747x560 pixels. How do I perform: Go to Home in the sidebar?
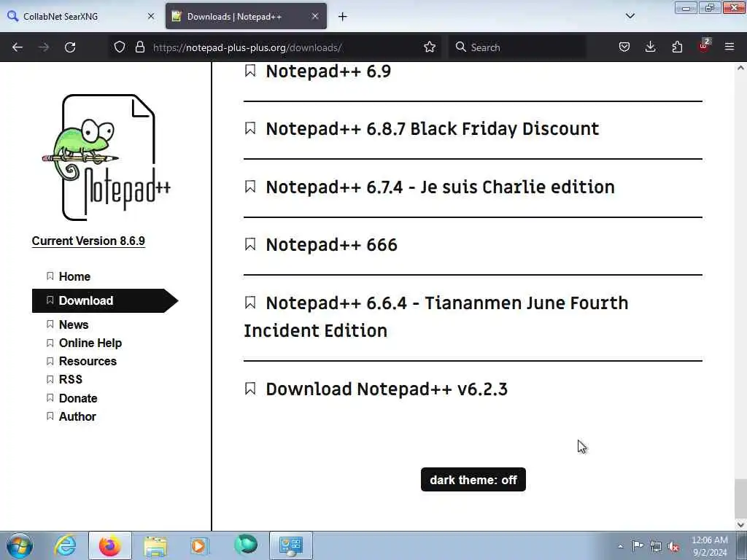[74, 276]
